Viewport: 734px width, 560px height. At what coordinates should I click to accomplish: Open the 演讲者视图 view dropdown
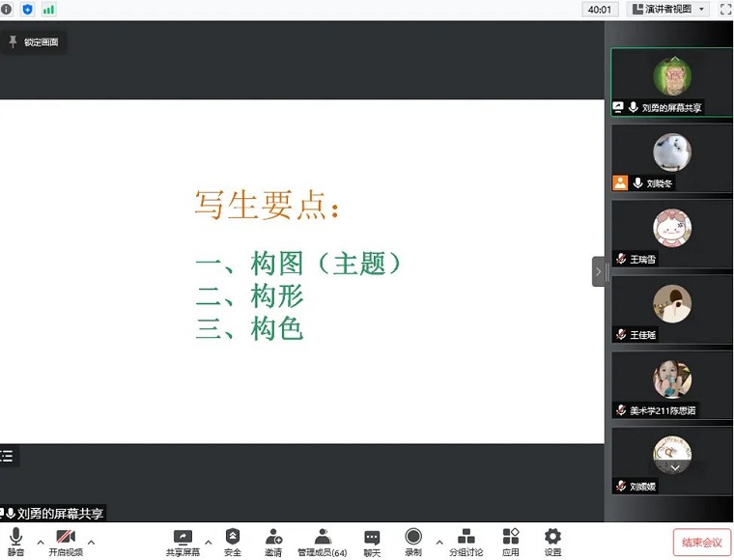(668, 9)
